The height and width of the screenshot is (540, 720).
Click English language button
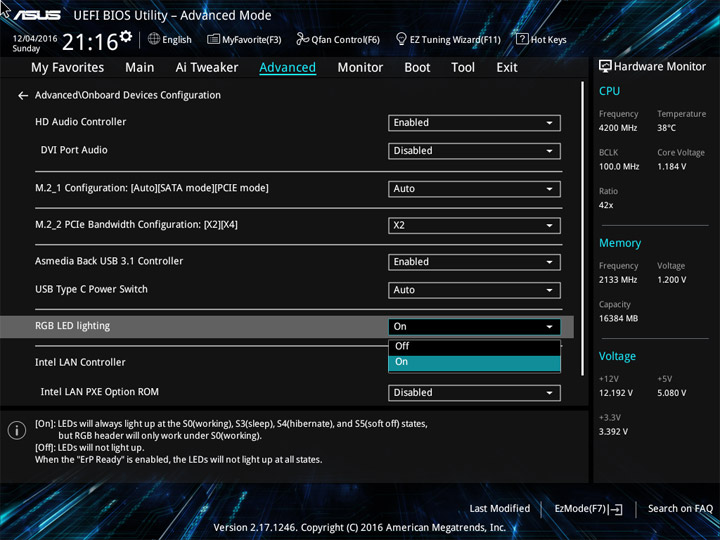170,39
